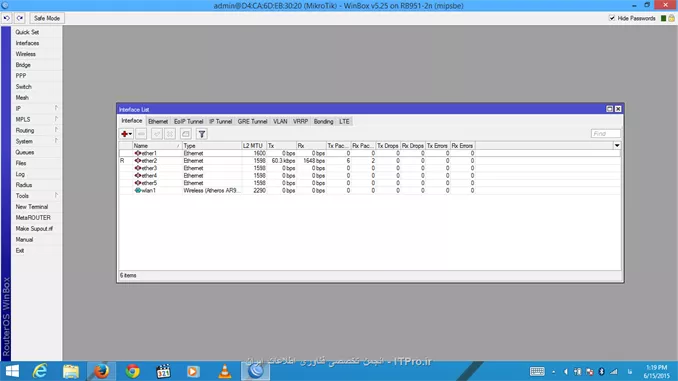Click the Redo arrow icon in toolbar
Image resolution: width=678 pixels, height=381 pixels.
coord(20,18)
